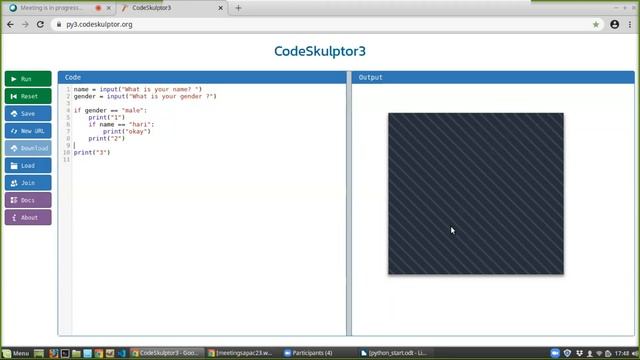
Task: Click the Download button
Action: (x=28, y=148)
